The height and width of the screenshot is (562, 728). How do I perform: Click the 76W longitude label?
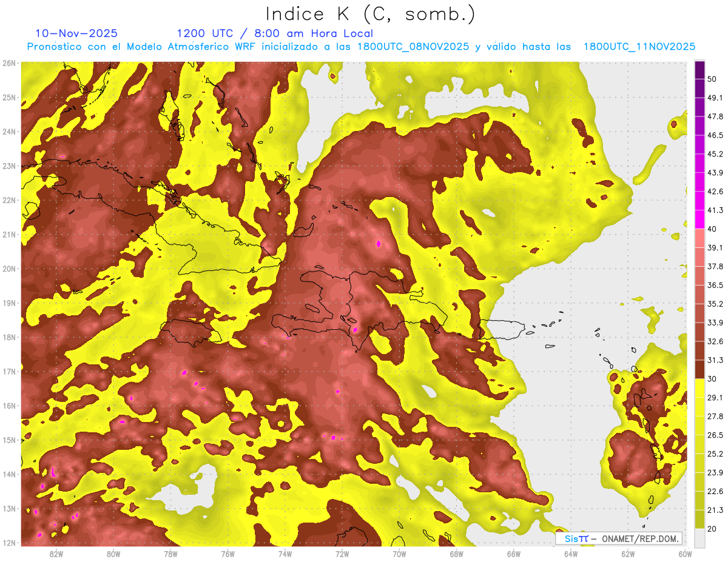227,554
